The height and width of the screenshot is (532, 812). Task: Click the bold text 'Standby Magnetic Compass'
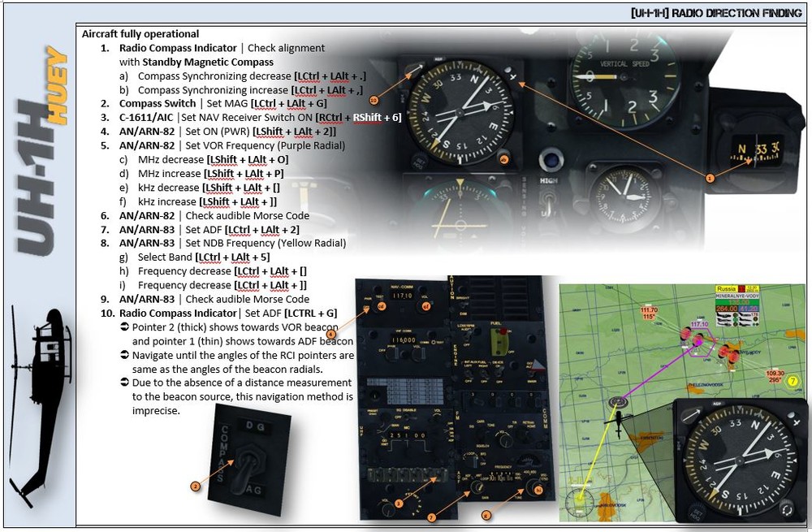208,62
